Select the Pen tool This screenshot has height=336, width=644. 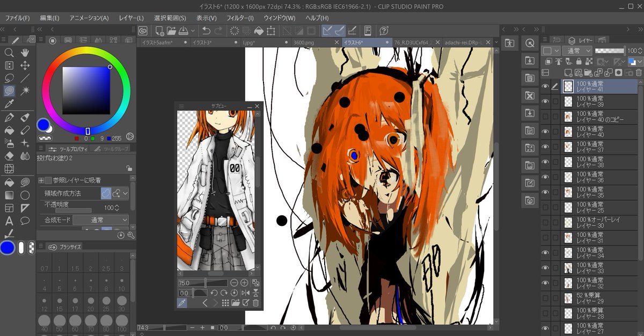click(x=9, y=118)
